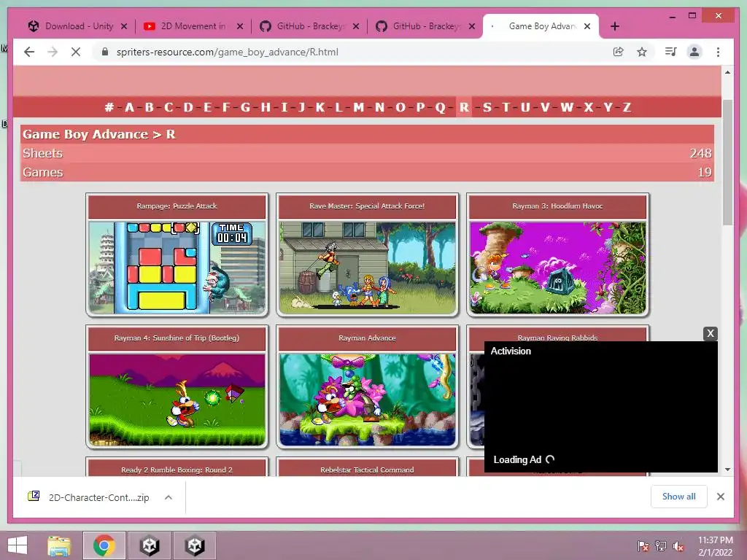747x560 pixels.
Task: Open first Unity icon in taskbar
Action: click(x=149, y=545)
